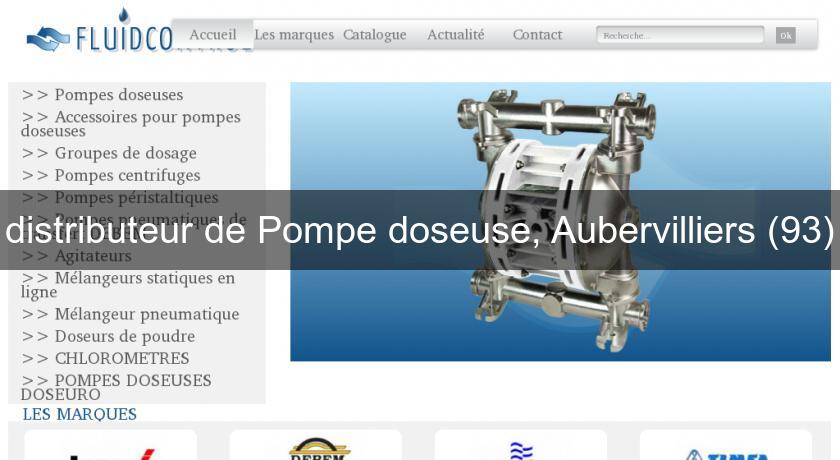Focus the Recherche search field

click(x=680, y=35)
